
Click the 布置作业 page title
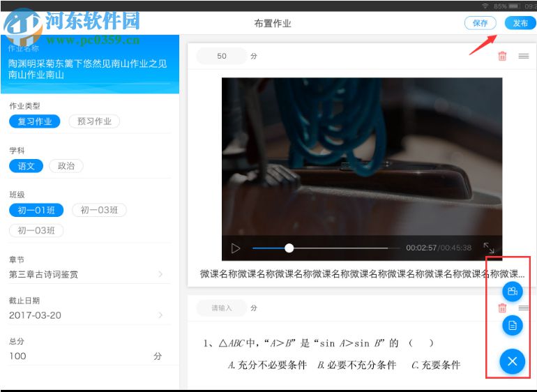[x=273, y=23]
